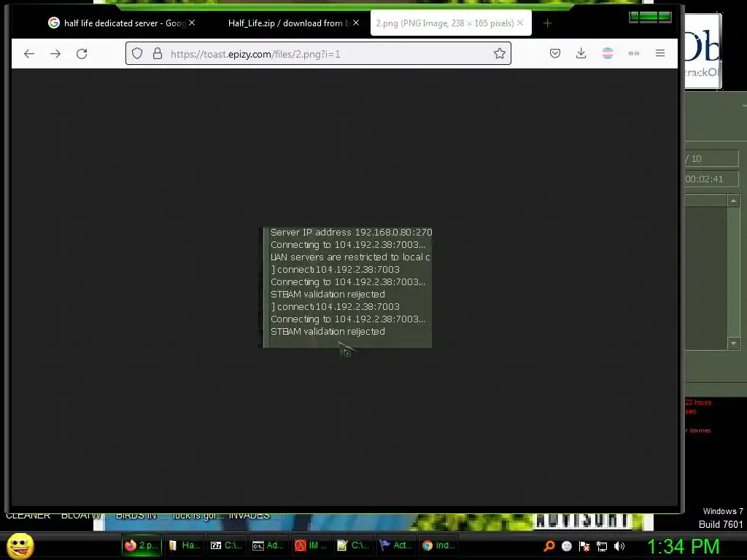This screenshot has height=560, width=747.
Task: Open Action Center flag tray icon
Action: pos(584,546)
